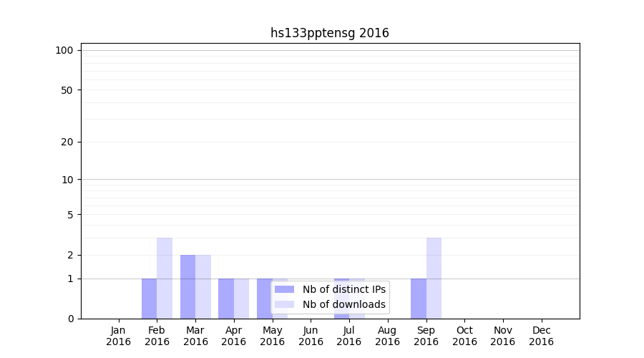Click the Mar 2016 distinct IPs bar
Screen dimensions: 644x358
coord(187,286)
